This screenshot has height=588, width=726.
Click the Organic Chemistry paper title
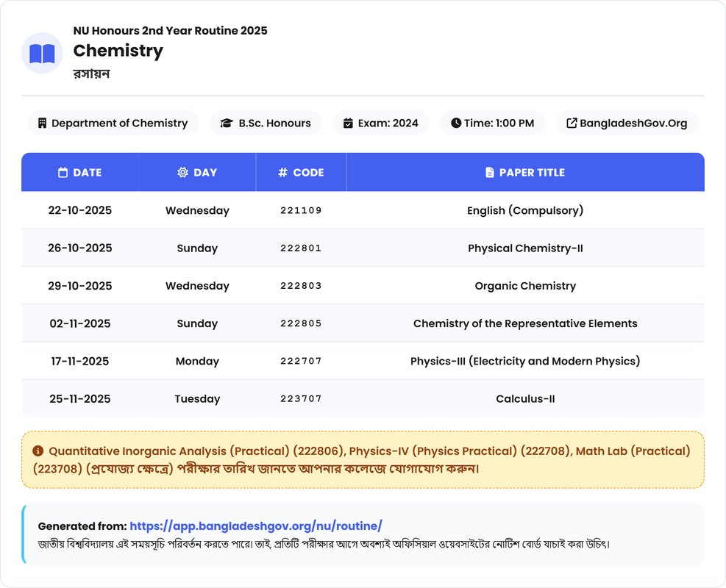click(525, 286)
